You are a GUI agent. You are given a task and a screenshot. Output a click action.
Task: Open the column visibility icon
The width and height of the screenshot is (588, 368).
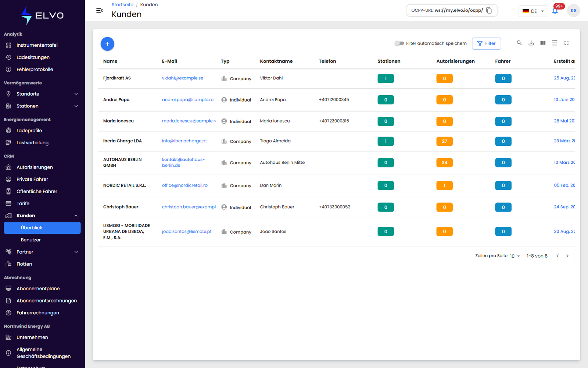point(543,43)
